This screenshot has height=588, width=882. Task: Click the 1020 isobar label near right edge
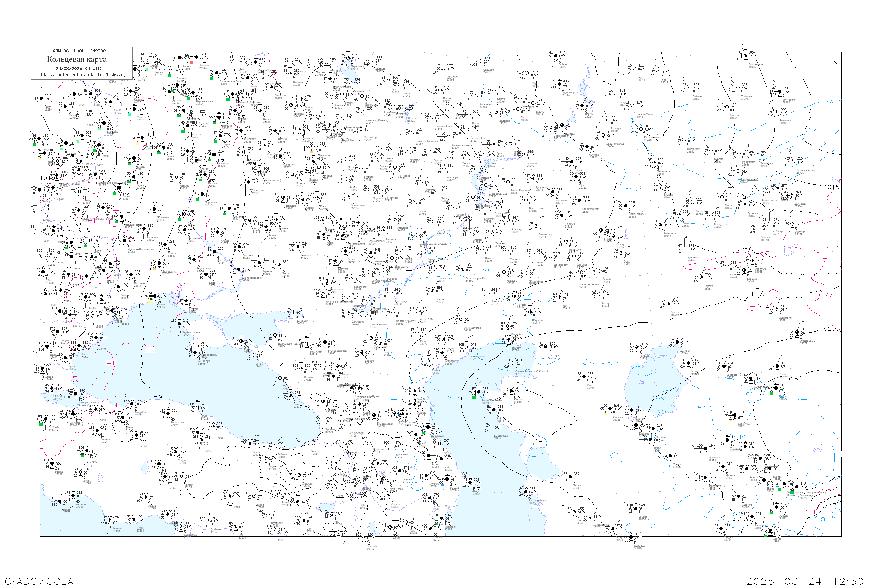tap(828, 329)
